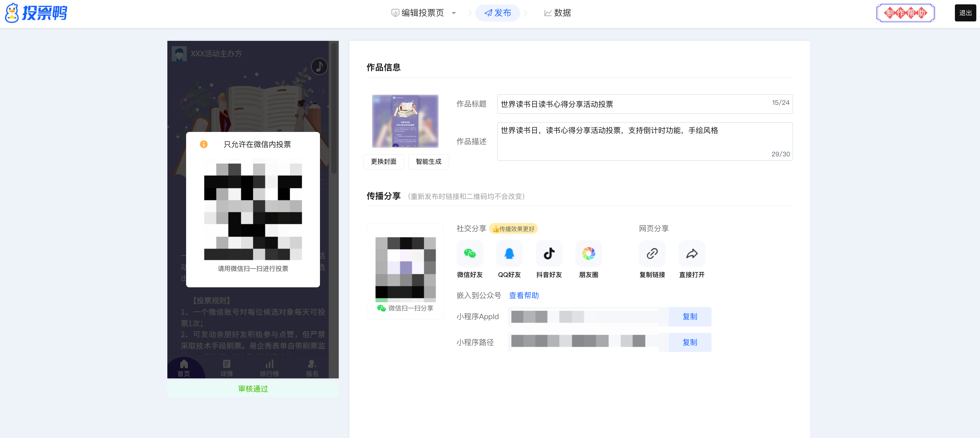Share to Douyin friends icon
Viewport: 980px width, 438px height.
[x=549, y=253]
